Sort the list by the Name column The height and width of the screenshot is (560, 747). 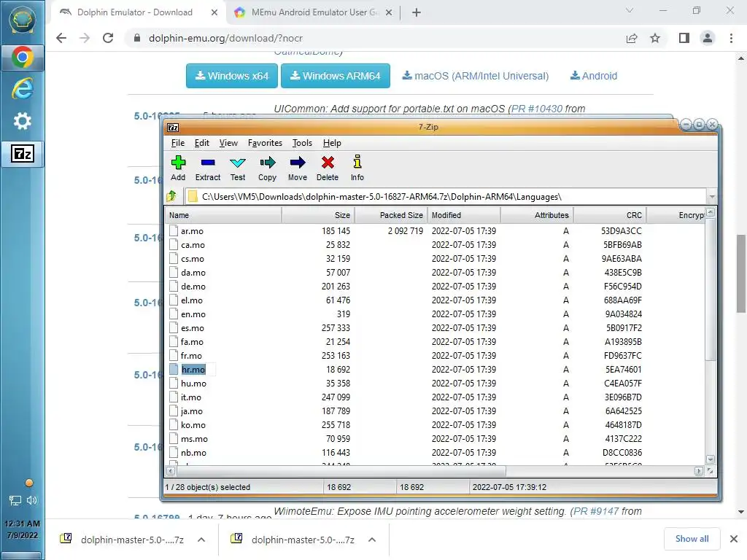(x=223, y=215)
